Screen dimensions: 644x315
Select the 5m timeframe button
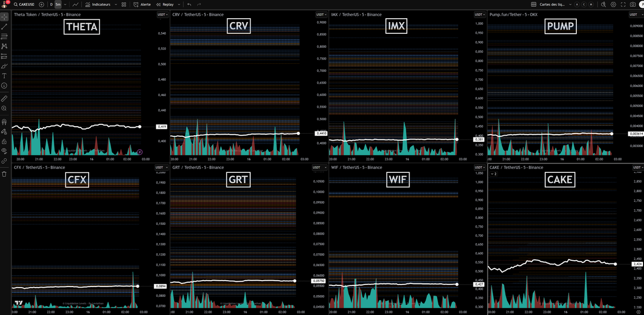click(58, 4)
